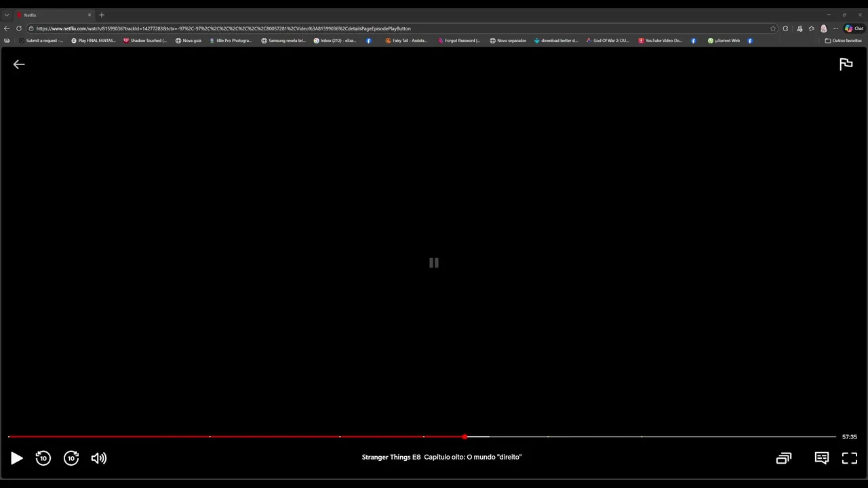Click the site info lock icon
The width and height of the screenshot is (868, 488).
click(x=31, y=28)
